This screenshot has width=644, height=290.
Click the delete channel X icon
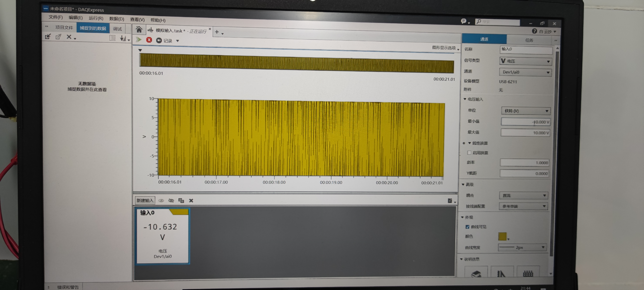tap(191, 200)
